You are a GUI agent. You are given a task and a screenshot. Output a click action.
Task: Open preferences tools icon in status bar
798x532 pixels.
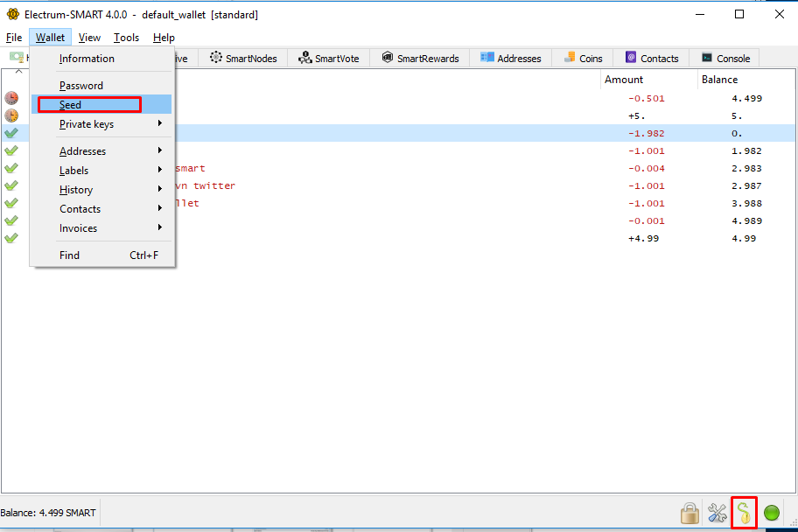[x=717, y=513]
